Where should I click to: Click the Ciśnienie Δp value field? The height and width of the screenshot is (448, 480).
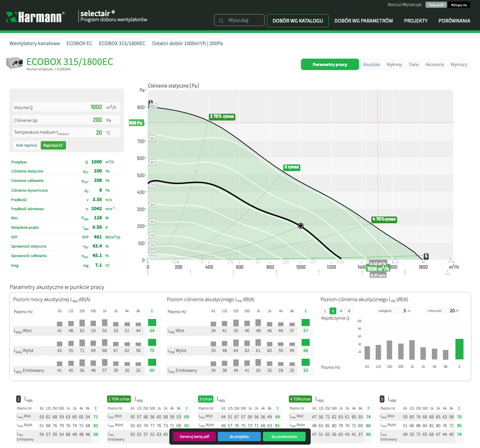67,120
